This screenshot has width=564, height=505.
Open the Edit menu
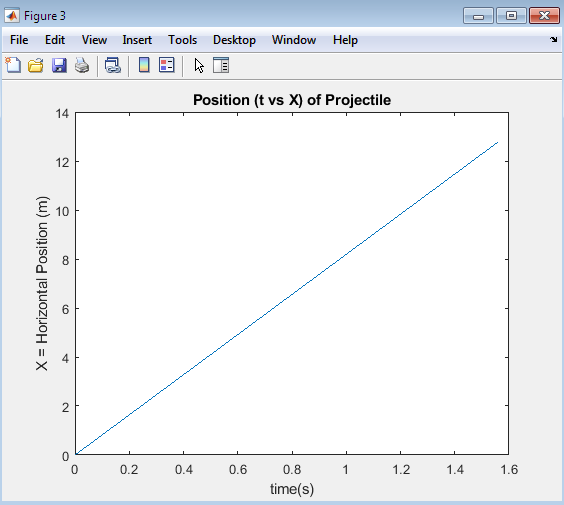[55, 40]
